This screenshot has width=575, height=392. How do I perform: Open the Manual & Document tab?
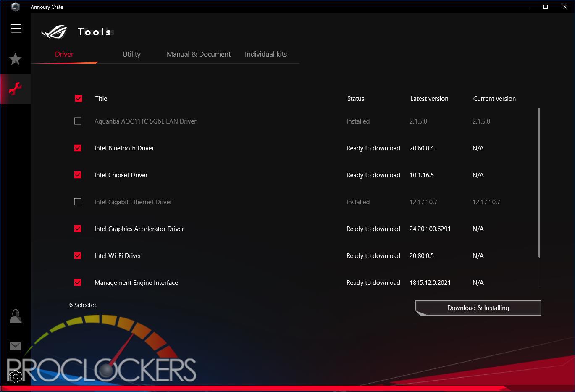[x=199, y=54]
